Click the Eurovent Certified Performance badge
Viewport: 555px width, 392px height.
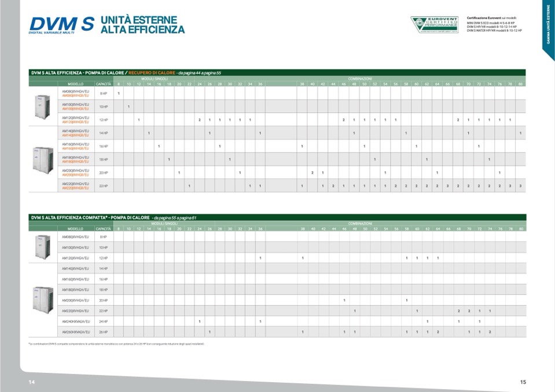pos(434,24)
